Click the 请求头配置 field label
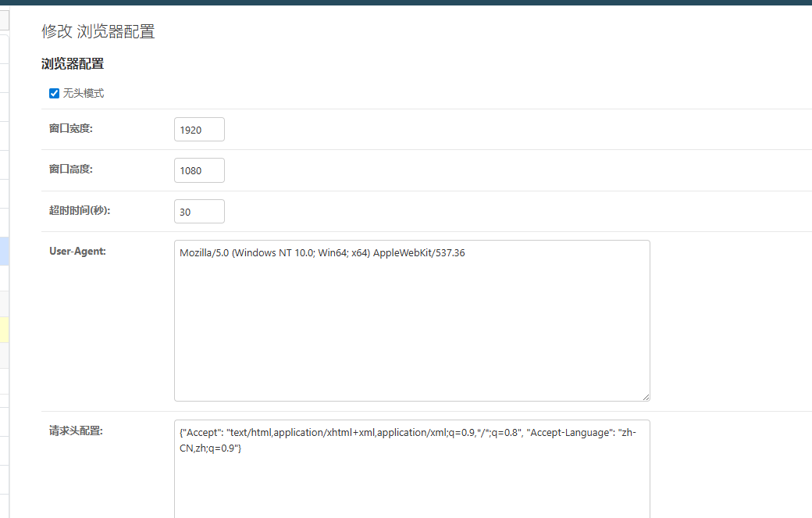This screenshot has width=812, height=518. coord(76,430)
